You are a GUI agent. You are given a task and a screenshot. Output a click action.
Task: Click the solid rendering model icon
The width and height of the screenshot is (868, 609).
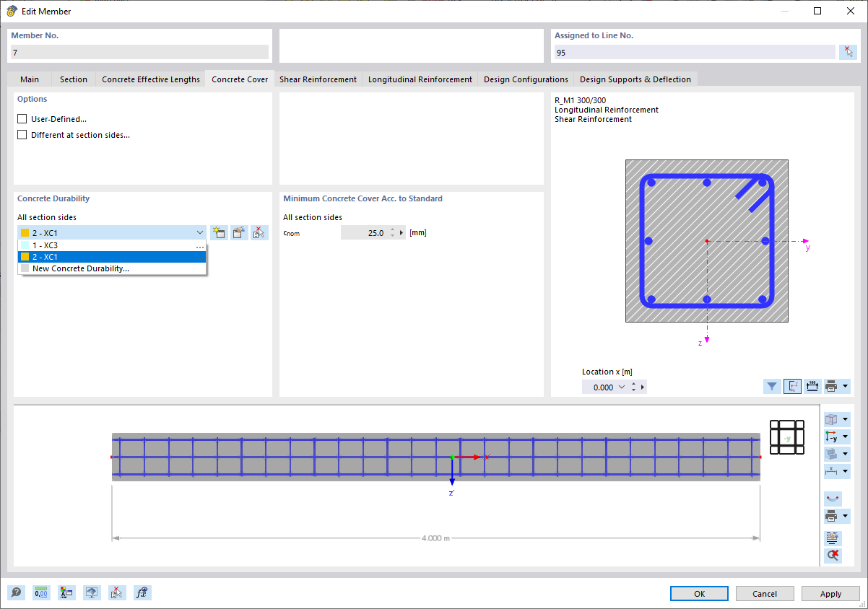point(832,454)
